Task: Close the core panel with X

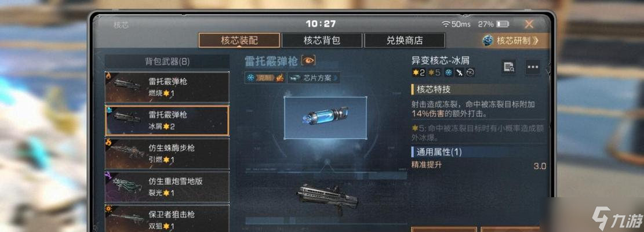Action: pyautogui.click(x=529, y=24)
